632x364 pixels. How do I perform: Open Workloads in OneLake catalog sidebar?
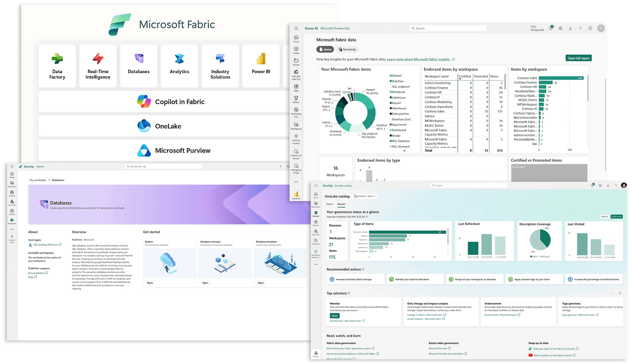coord(316,241)
